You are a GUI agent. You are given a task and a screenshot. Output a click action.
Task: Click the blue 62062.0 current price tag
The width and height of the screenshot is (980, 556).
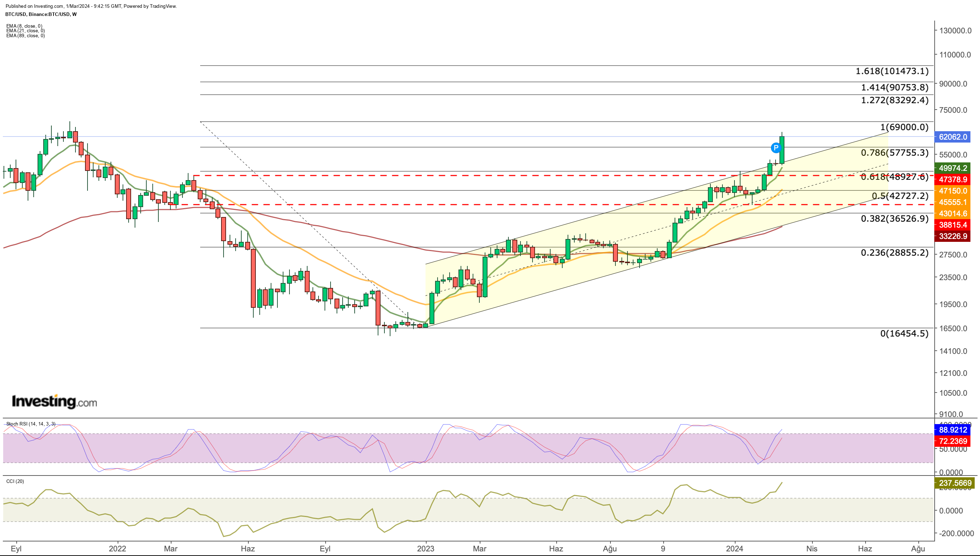(x=953, y=137)
